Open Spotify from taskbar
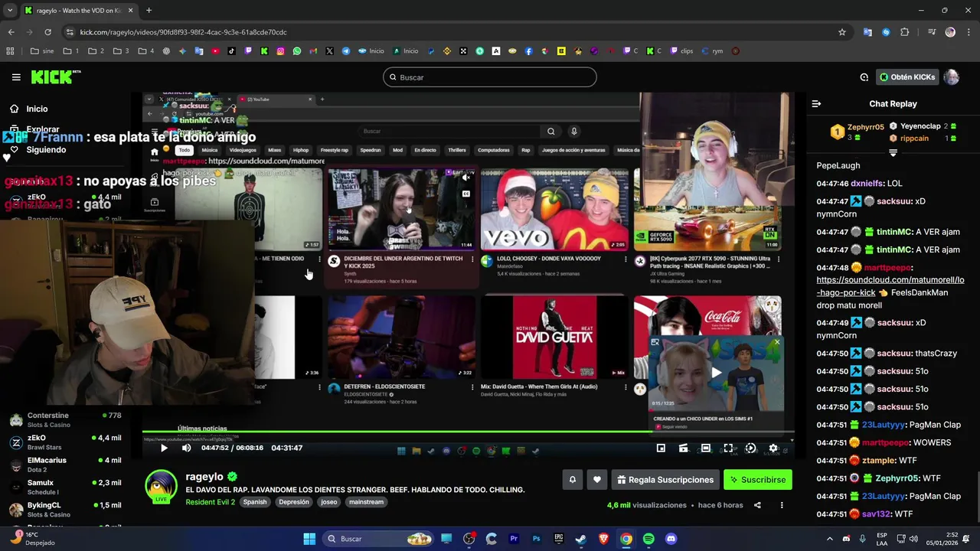Screen dimensions: 980x551 pos(648,539)
